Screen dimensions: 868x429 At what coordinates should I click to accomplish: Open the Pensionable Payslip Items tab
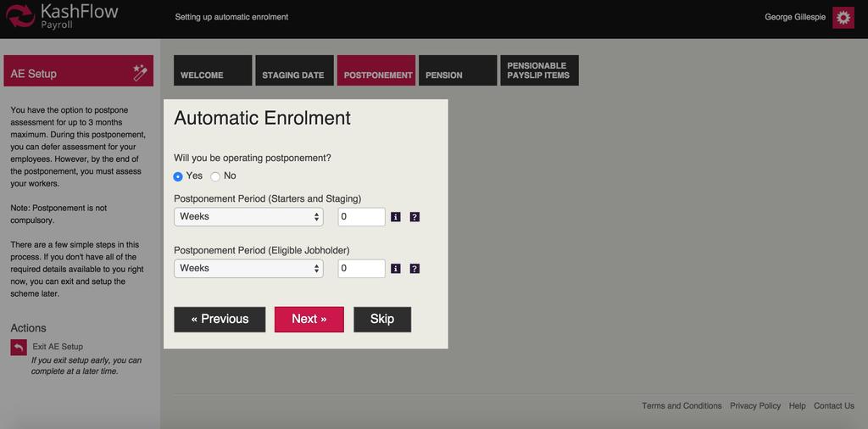tap(539, 71)
